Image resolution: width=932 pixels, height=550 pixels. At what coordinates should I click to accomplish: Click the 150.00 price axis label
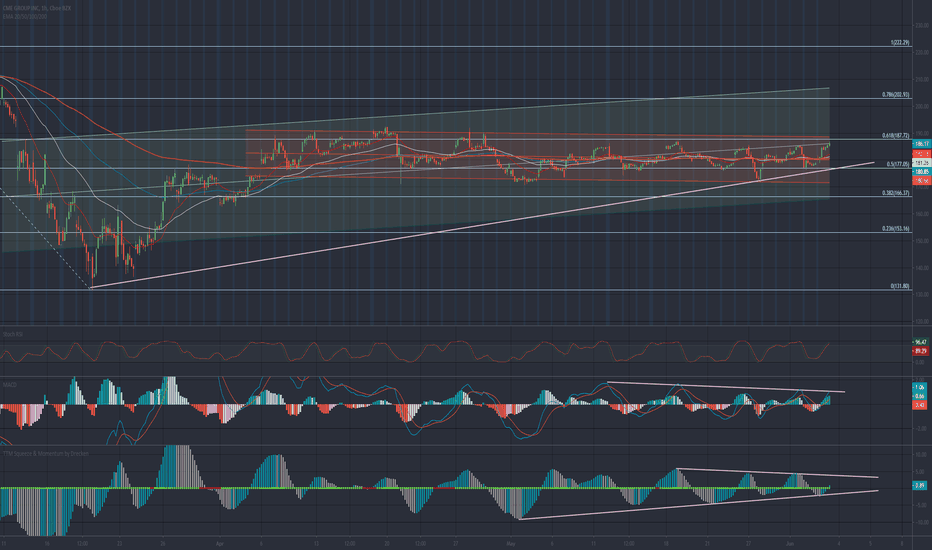922,241
